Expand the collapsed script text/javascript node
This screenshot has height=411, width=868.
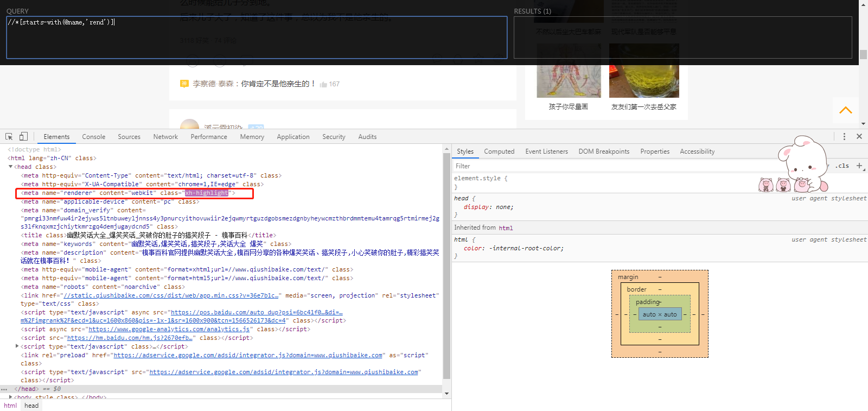(17, 346)
